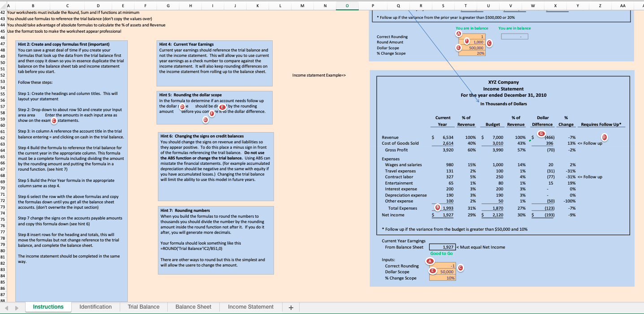Image resolution: width=644 pixels, height=314 pixels.
Task: Switch to the Trial Balance tab
Action: coord(144,307)
